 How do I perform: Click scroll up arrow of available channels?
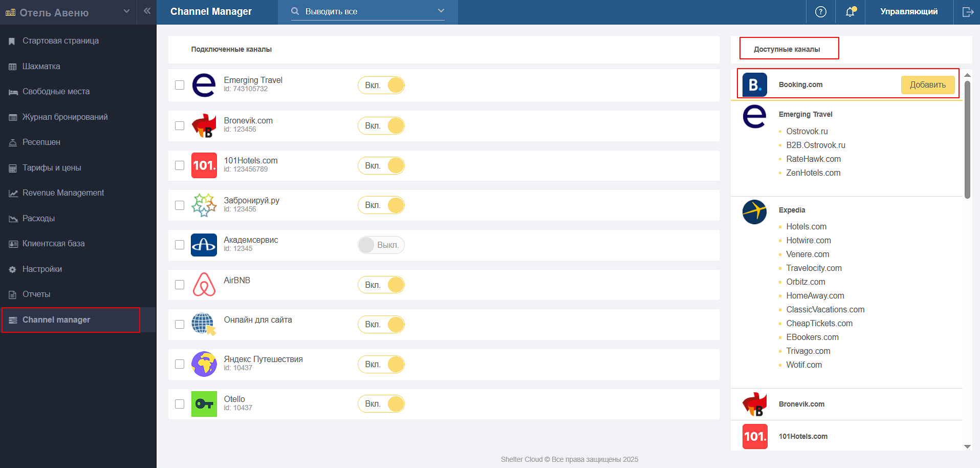[967, 75]
